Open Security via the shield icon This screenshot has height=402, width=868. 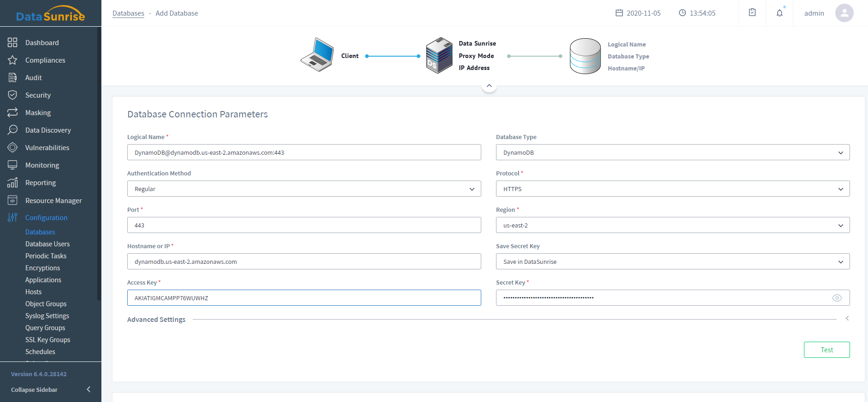click(x=12, y=95)
